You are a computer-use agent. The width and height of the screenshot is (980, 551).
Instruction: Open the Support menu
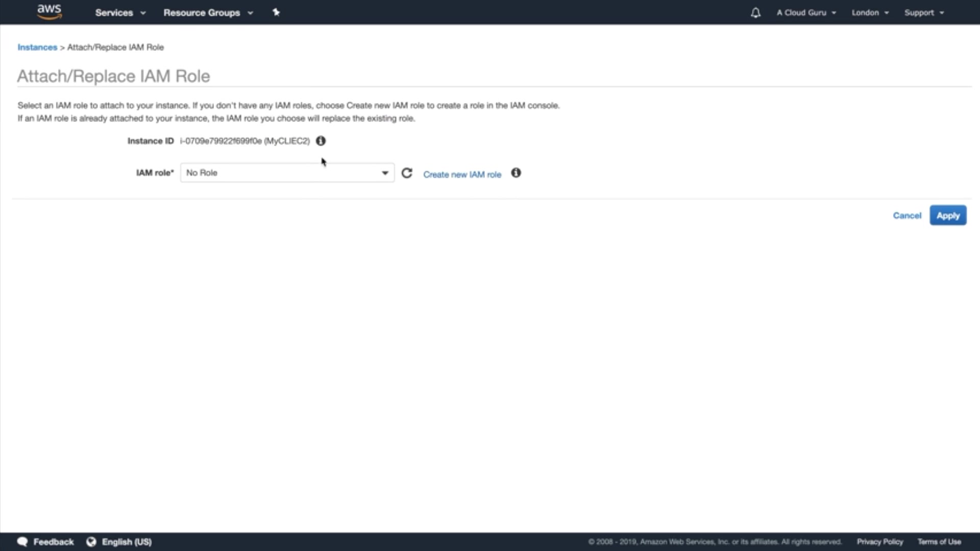pos(924,13)
